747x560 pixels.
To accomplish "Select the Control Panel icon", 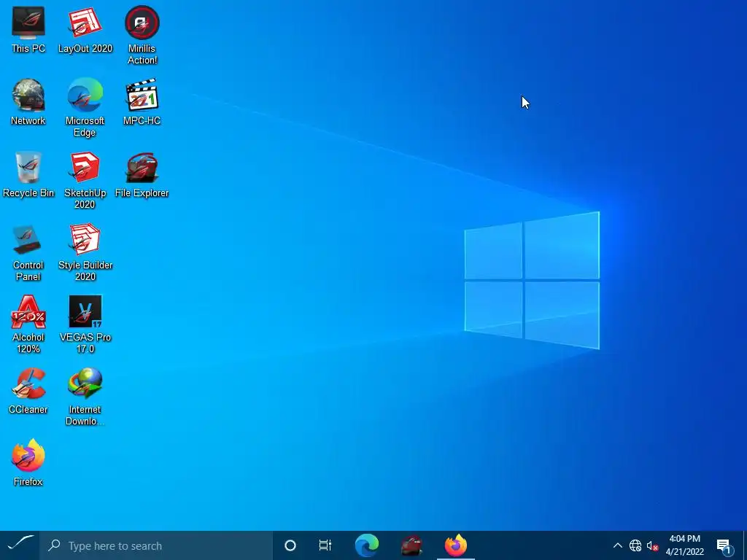I will pos(28,252).
